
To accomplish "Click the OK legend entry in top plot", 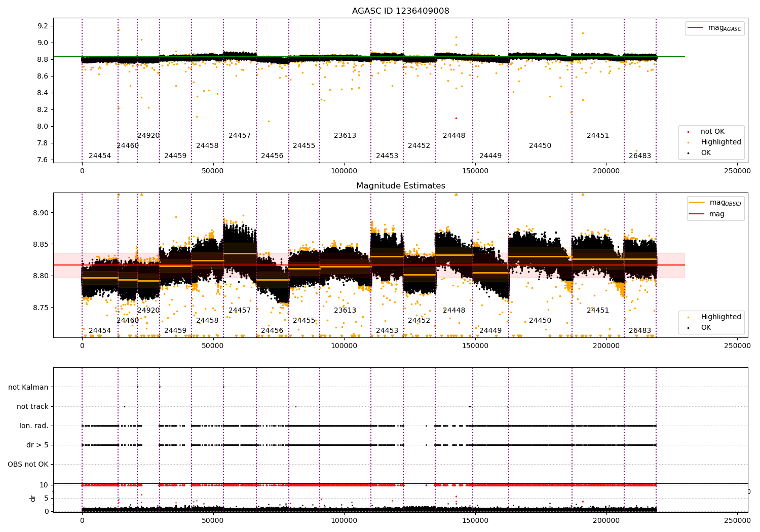I will pos(699,153).
